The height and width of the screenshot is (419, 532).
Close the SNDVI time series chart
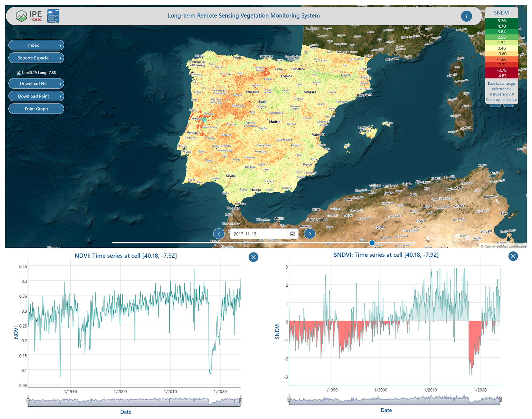tap(513, 256)
